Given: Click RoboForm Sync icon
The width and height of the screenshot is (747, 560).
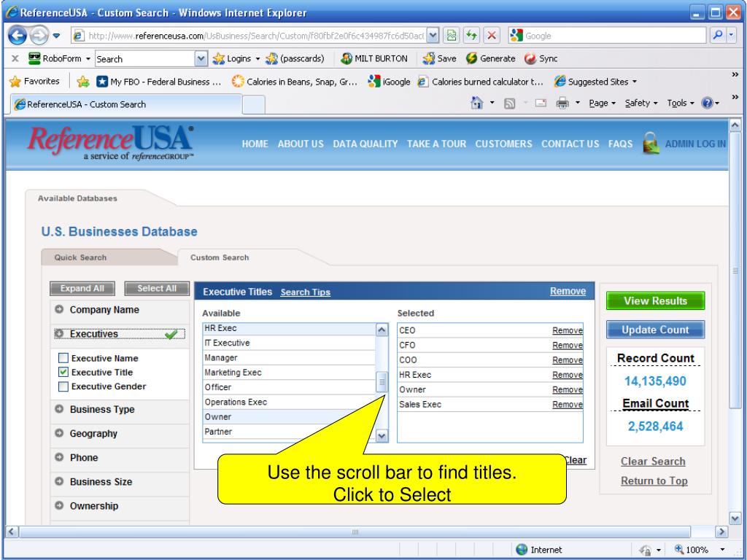Looking at the screenshot, I should click(x=530, y=58).
